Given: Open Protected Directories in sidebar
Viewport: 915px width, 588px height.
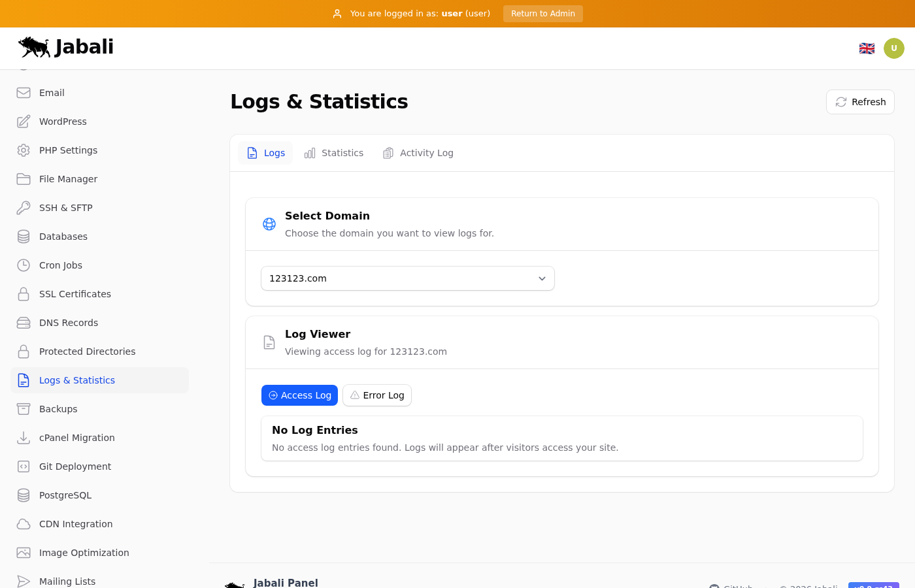Looking at the screenshot, I should click(87, 351).
